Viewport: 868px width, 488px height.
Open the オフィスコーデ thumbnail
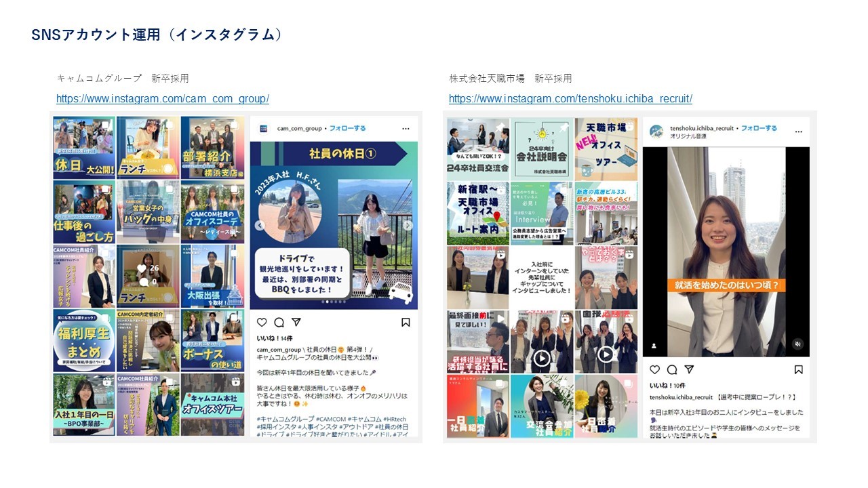click(x=212, y=211)
